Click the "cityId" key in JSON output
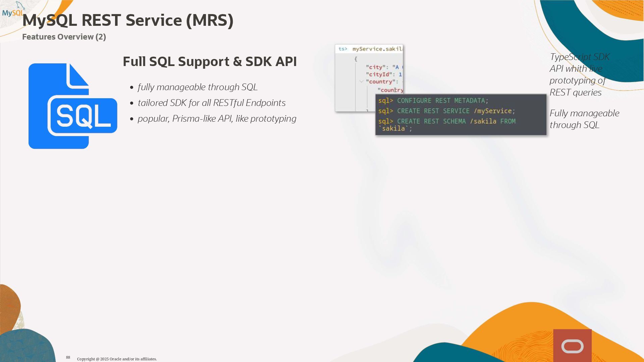 [379, 74]
